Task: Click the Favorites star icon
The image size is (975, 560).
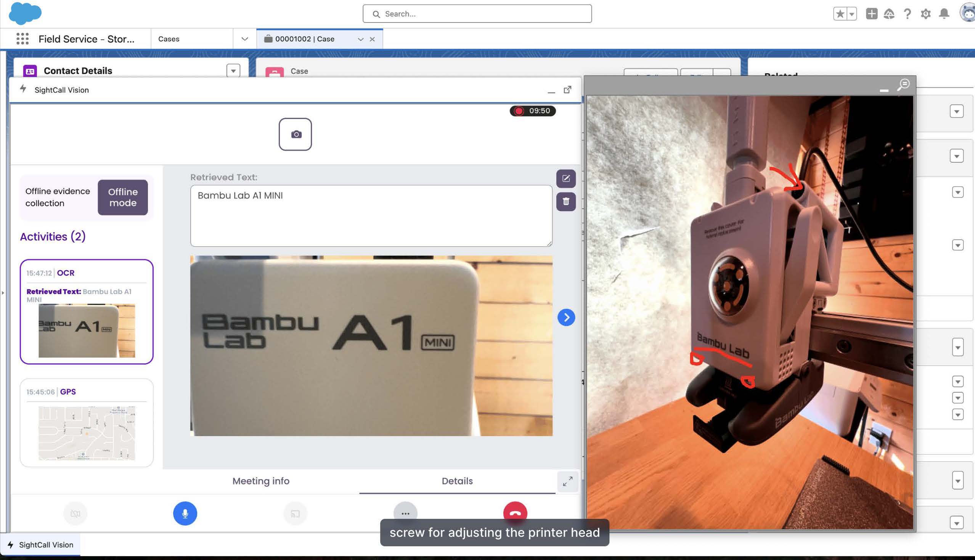Action: click(840, 14)
